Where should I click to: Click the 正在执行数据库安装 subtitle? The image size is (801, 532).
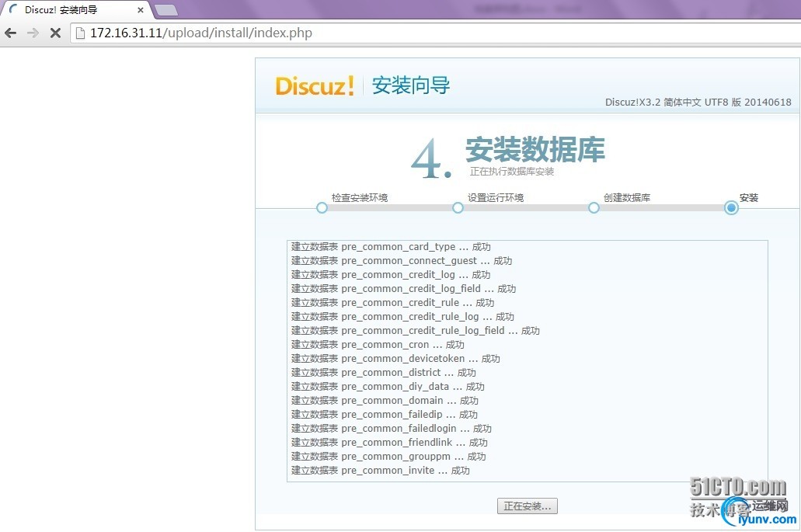pos(512,172)
